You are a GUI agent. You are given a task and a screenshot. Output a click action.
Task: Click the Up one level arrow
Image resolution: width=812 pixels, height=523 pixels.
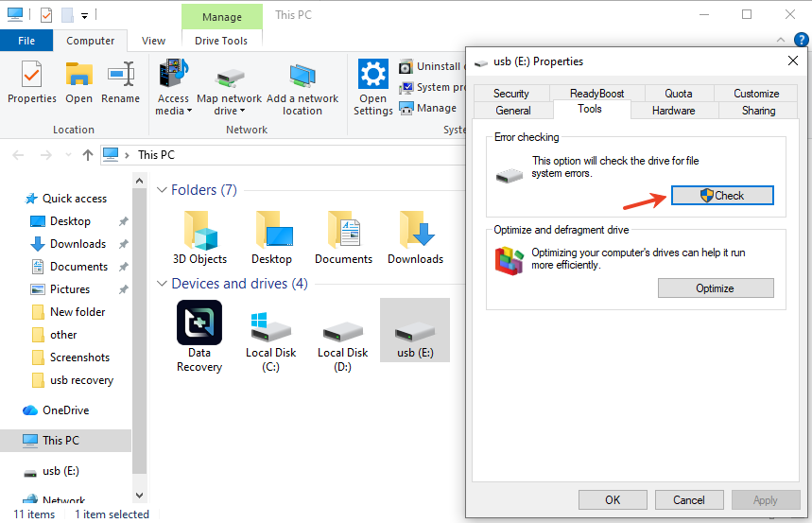tap(88, 155)
